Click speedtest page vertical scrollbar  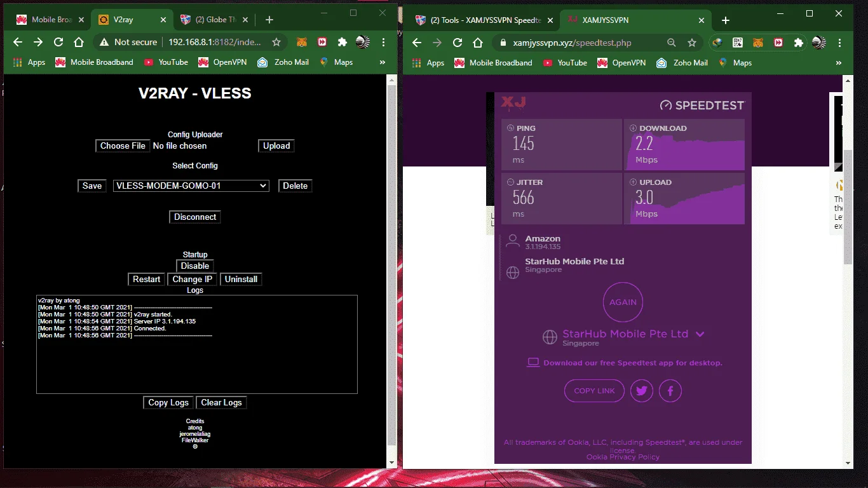click(848, 207)
